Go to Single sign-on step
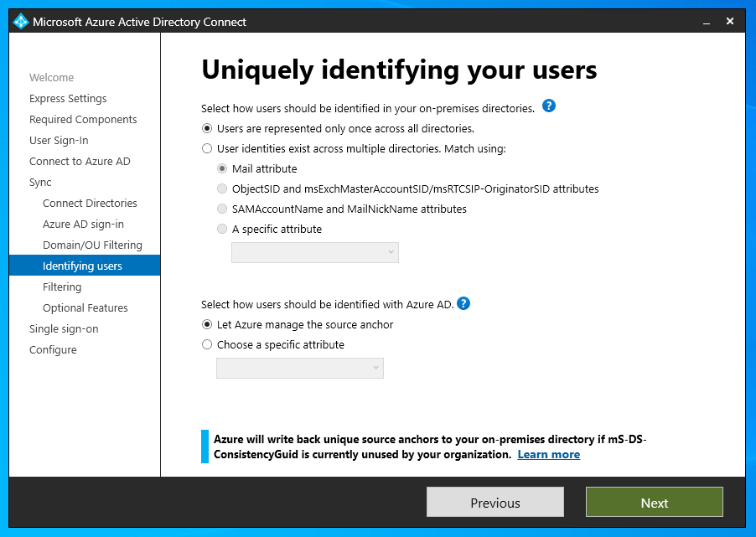This screenshot has width=756, height=537. point(64,328)
